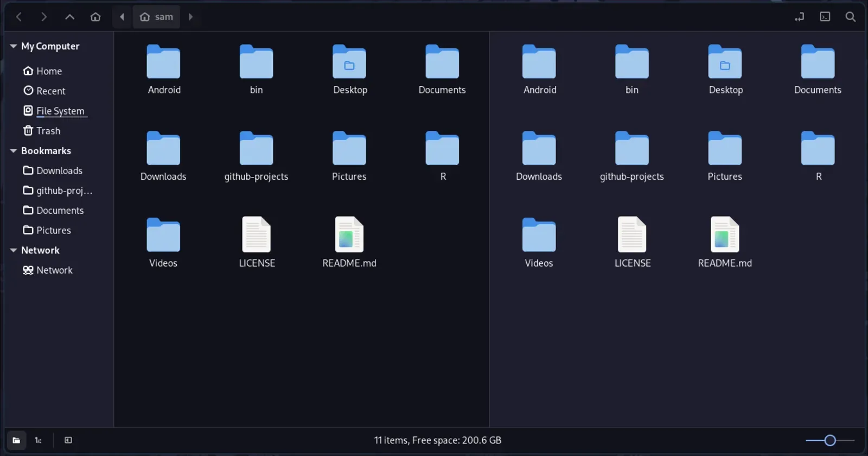The image size is (868, 456).
Task: Select the Desktop folder in the left pane
Action: (x=349, y=69)
